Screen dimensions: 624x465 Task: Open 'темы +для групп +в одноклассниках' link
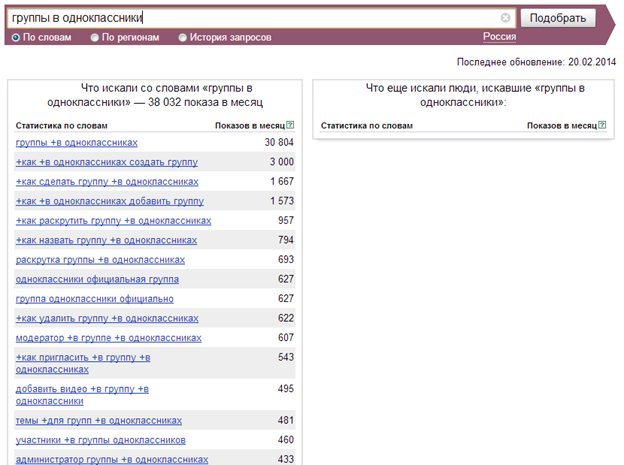click(99, 420)
